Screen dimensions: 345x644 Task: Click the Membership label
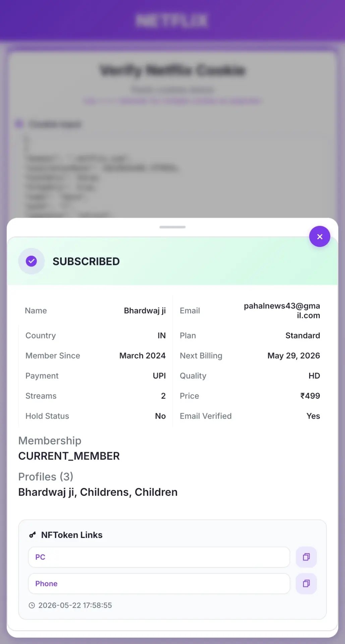click(x=50, y=441)
